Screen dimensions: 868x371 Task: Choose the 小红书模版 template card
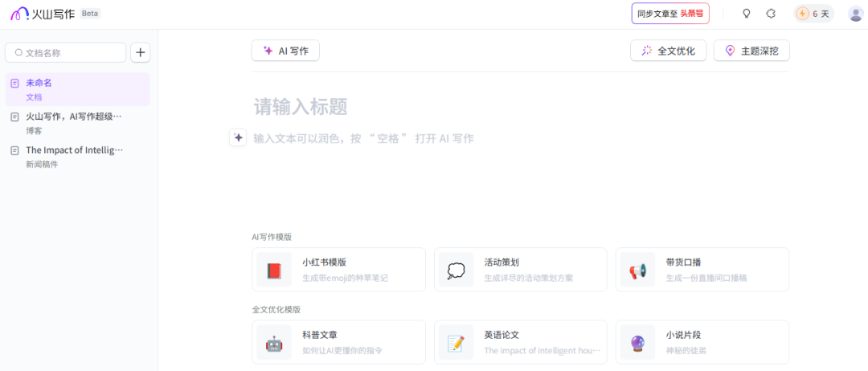[x=339, y=270]
